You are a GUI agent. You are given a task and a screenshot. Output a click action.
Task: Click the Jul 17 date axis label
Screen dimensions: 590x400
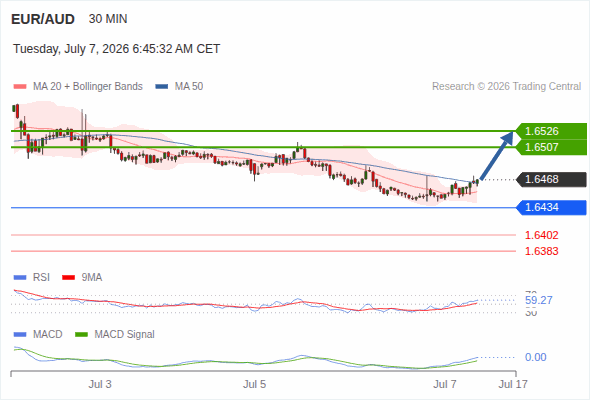pyautogui.click(x=513, y=384)
